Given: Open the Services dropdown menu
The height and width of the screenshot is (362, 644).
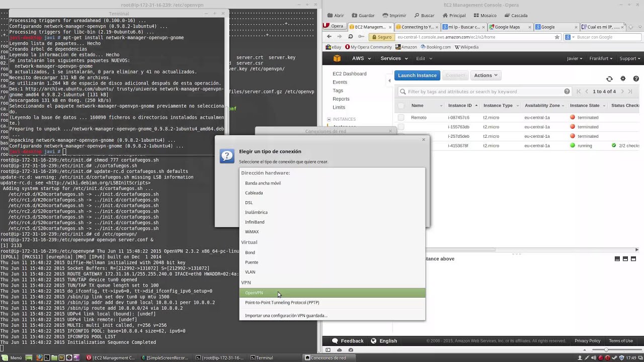Looking at the screenshot, I should (x=393, y=58).
